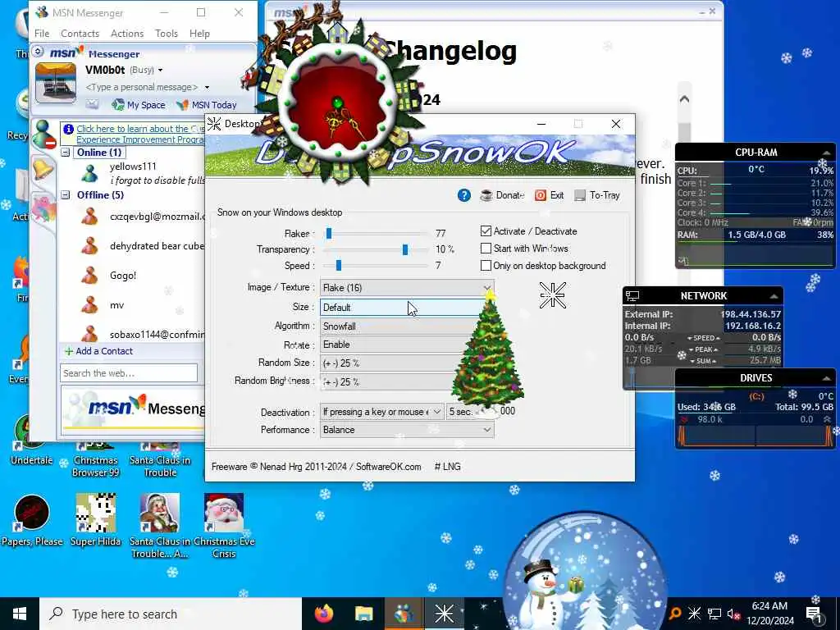
Task: Open File Explorer from the taskbar
Action: click(363, 614)
